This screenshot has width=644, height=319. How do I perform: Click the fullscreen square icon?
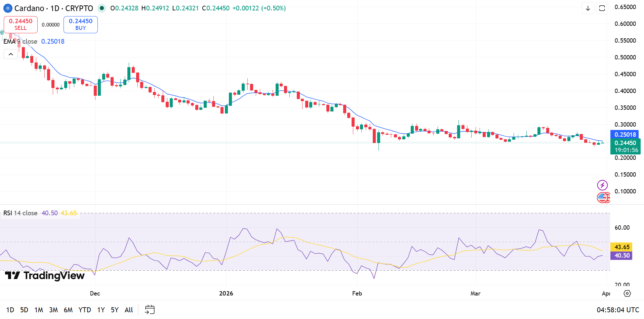coord(602,8)
